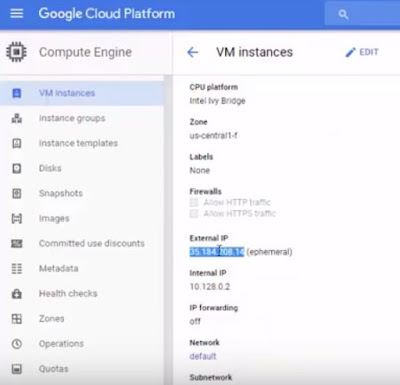Go back using the left arrow
This screenshot has height=385, width=400.
pyautogui.click(x=193, y=52)
